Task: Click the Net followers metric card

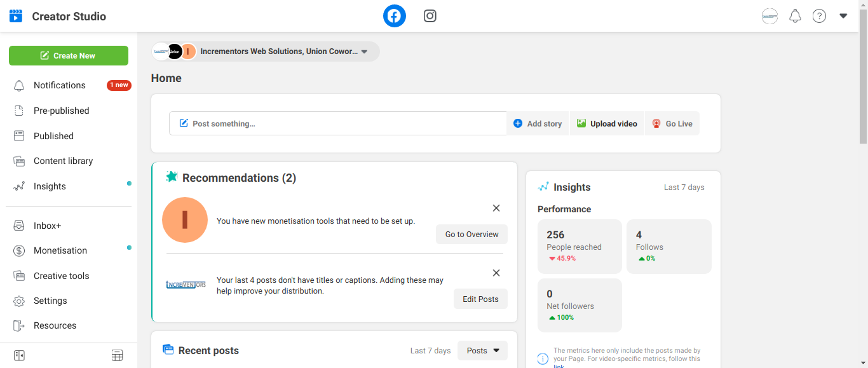Action: [580, 305]
